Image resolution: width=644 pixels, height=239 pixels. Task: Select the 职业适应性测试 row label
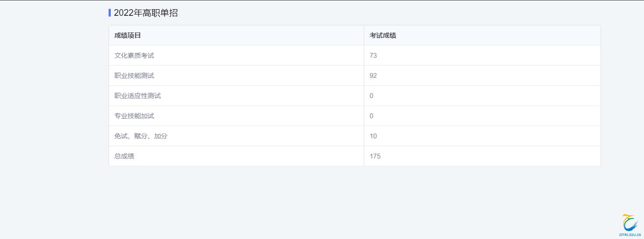pyautogui.click(x=137, y=96)
